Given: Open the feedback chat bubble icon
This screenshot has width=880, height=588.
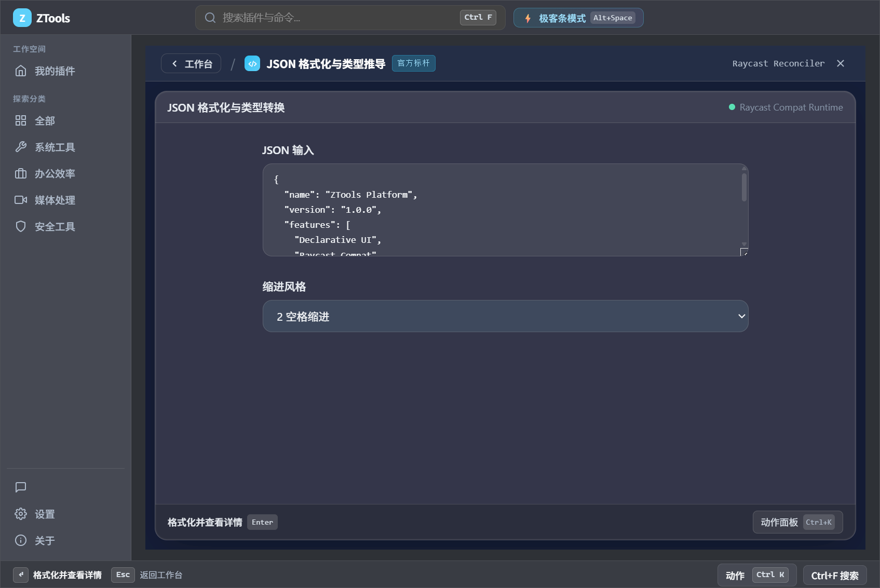Looking at the screenshot, I should tap(21, 487).
